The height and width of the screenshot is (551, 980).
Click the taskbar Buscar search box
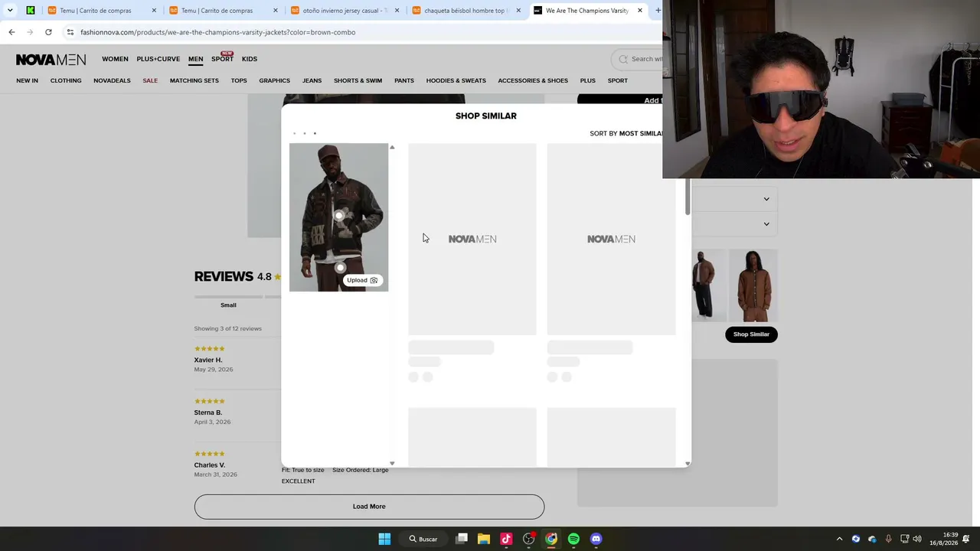coord(423,539)
